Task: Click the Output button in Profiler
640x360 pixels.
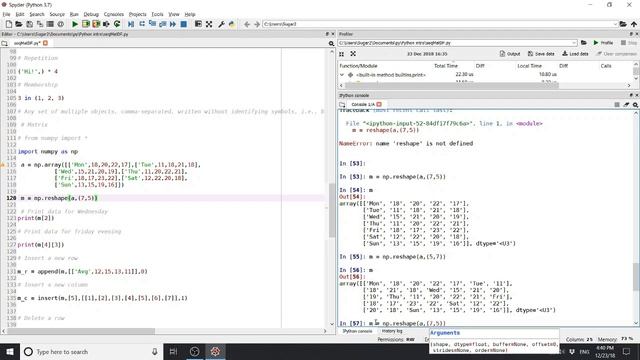Action: [x=510, y=54]
